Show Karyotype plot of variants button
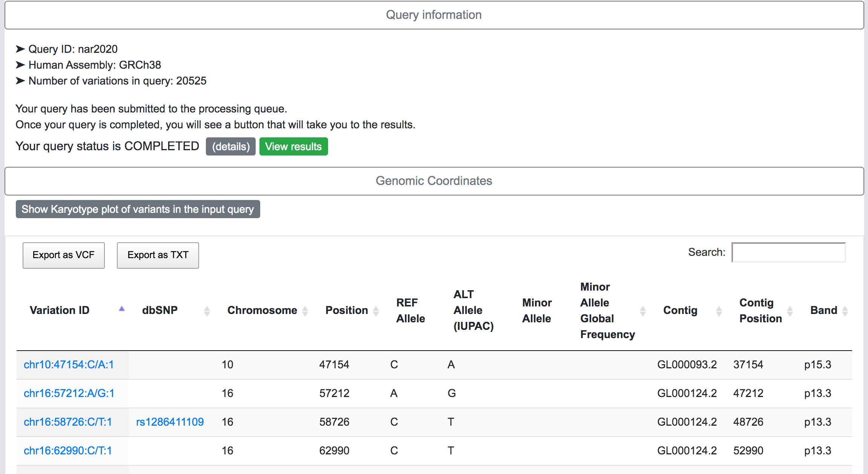868x474 pixels. point(138,209)
